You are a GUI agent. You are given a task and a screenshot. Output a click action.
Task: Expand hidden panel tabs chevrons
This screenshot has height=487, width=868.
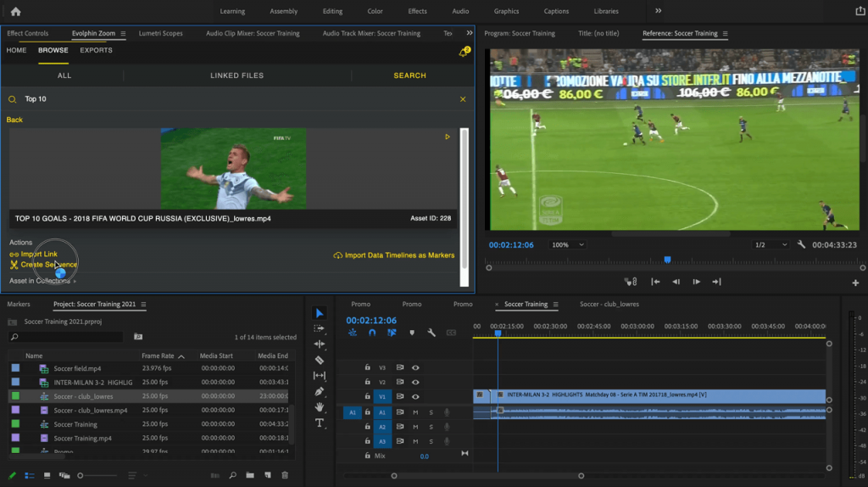pos(470,33)
